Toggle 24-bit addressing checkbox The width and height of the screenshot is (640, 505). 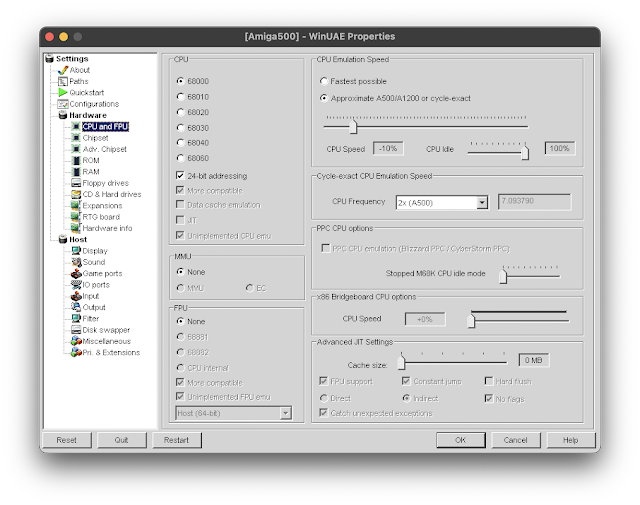click(x=180, y=176)
